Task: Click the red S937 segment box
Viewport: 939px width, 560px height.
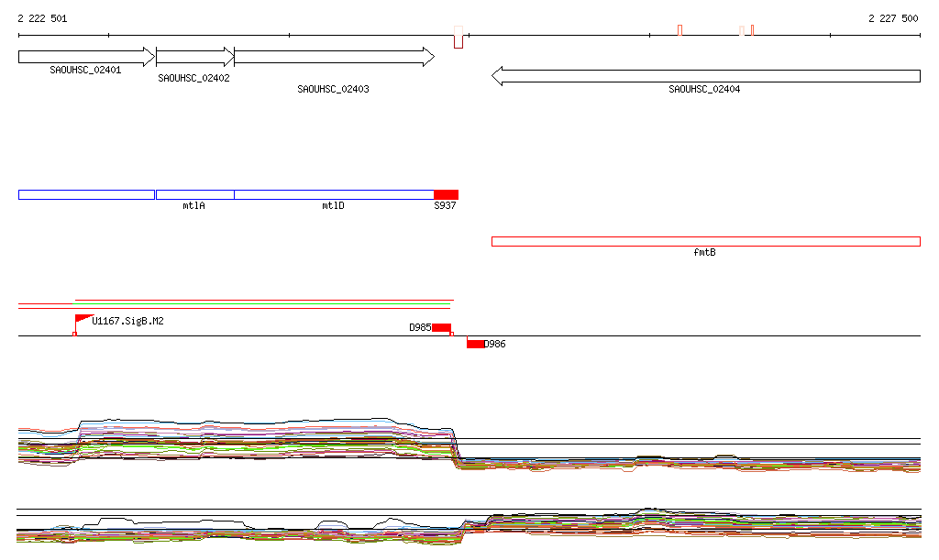Action: pos(447,194)
